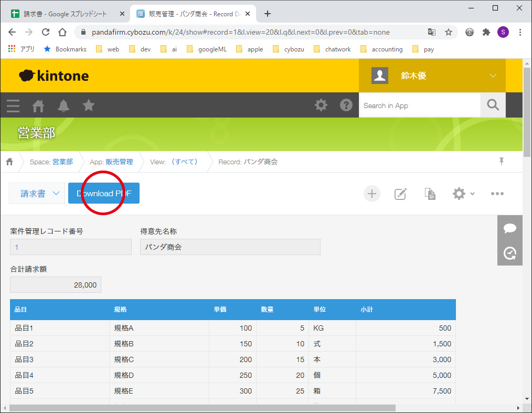
Task: Open the kintone hamburger menu
Action: click(x=13, y=105)
